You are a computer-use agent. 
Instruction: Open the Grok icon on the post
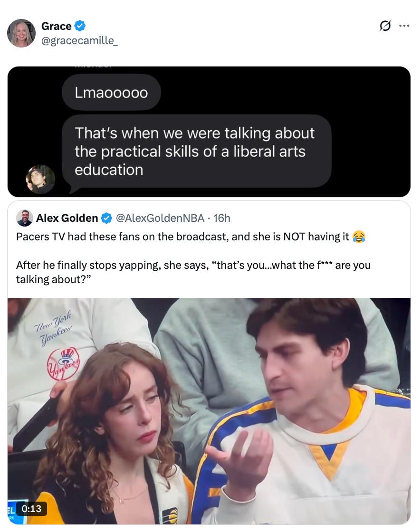(x=385, y=27)
